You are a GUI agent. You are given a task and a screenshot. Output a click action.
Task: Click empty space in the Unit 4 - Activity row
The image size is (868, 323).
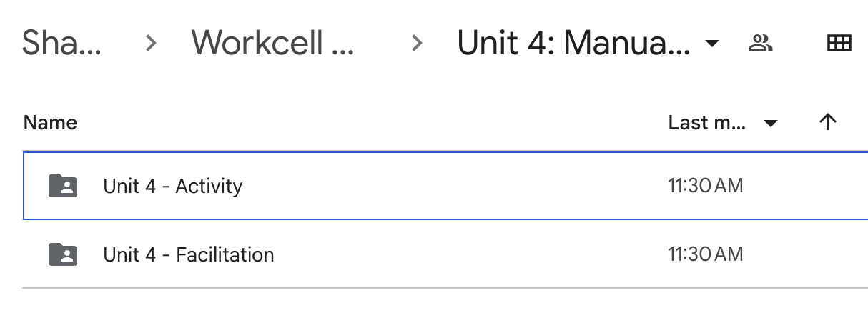(x=458, y=186)
